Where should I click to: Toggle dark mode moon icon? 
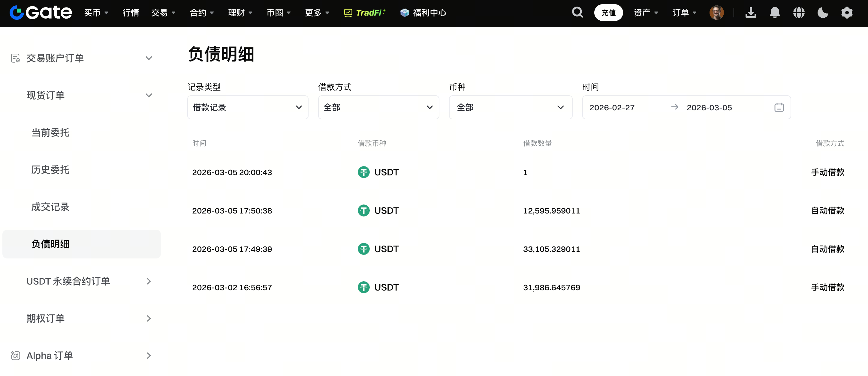pos(822,13)
